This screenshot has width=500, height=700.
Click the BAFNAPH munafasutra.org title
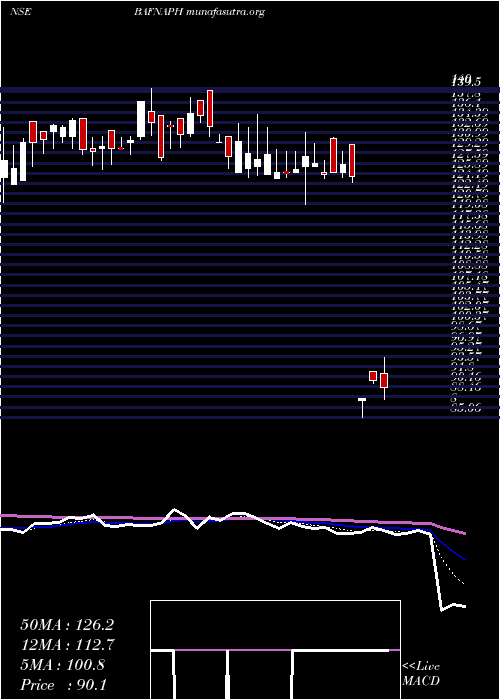[x=199, y=13]
